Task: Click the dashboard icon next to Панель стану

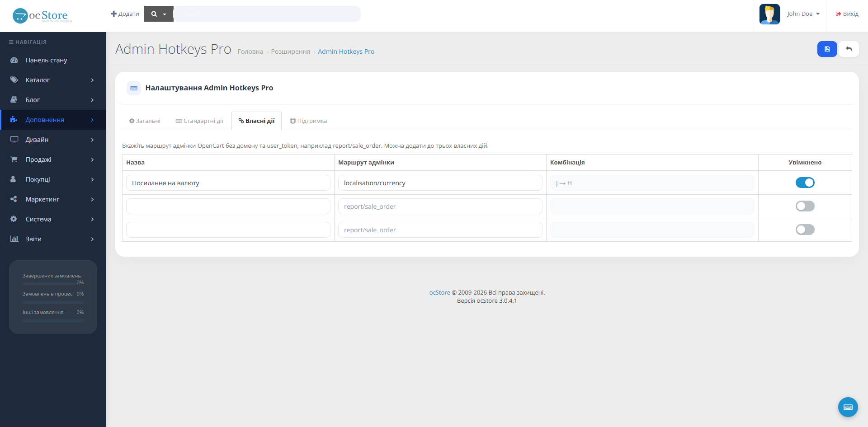Action: 14,60
